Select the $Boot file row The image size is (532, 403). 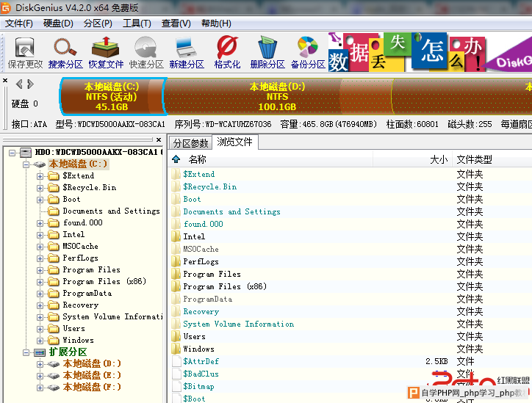coord(195,399)
